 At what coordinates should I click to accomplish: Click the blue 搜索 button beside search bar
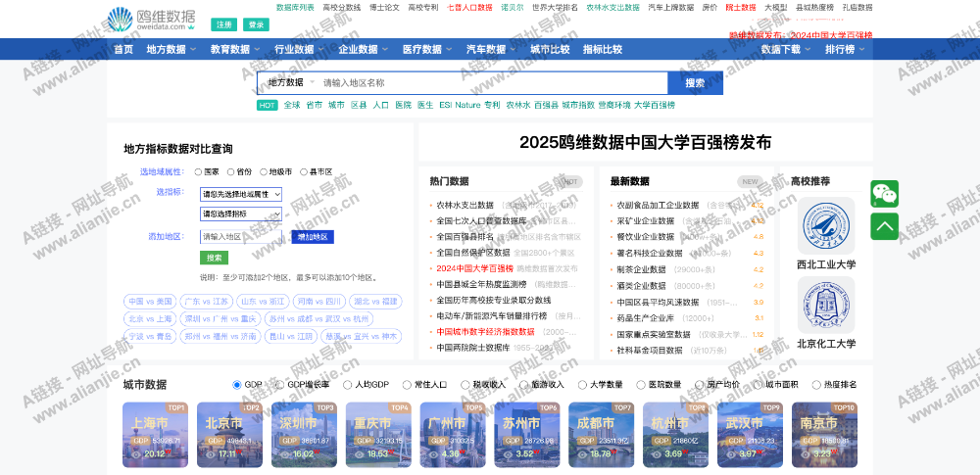(x=695, y=82)
